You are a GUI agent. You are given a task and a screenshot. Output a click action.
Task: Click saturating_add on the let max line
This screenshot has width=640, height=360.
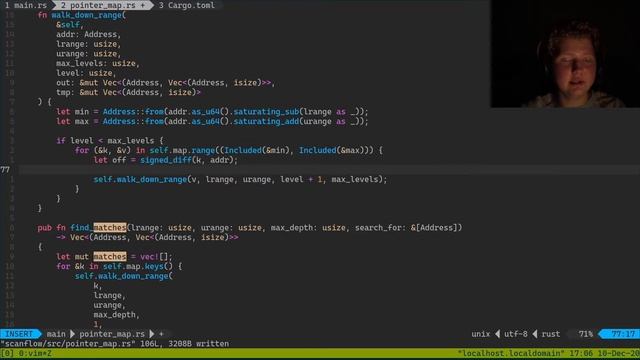pos(267,122)
